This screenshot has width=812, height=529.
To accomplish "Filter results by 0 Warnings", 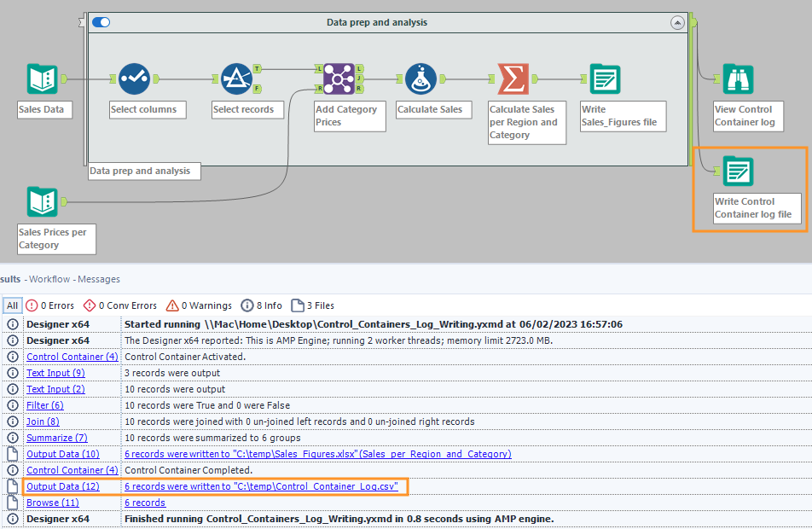I will 199,305.
